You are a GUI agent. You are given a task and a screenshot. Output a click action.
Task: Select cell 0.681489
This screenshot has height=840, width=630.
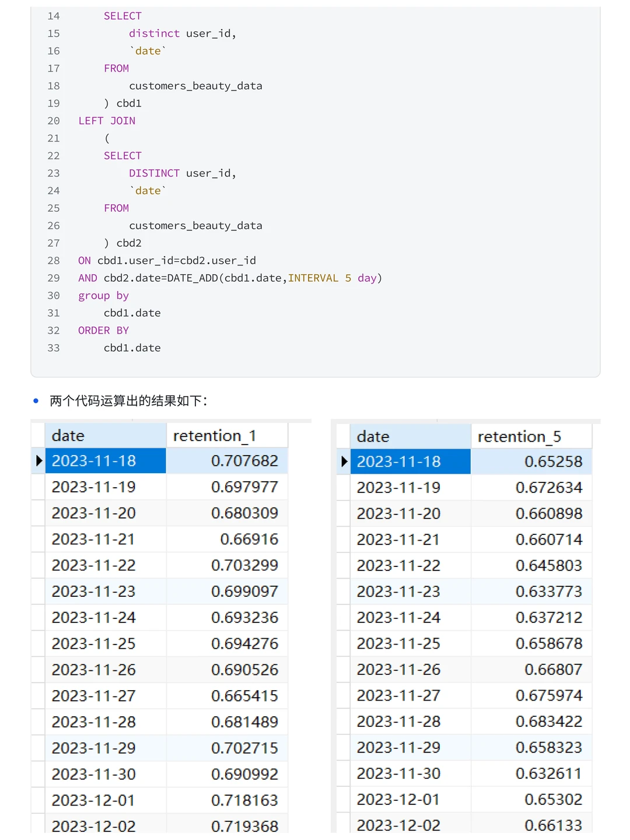pyautogui.click(x=227, y=722)
